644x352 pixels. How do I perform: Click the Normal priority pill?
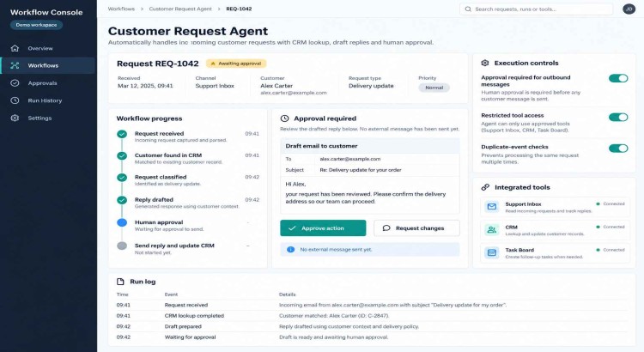(434, 88)
